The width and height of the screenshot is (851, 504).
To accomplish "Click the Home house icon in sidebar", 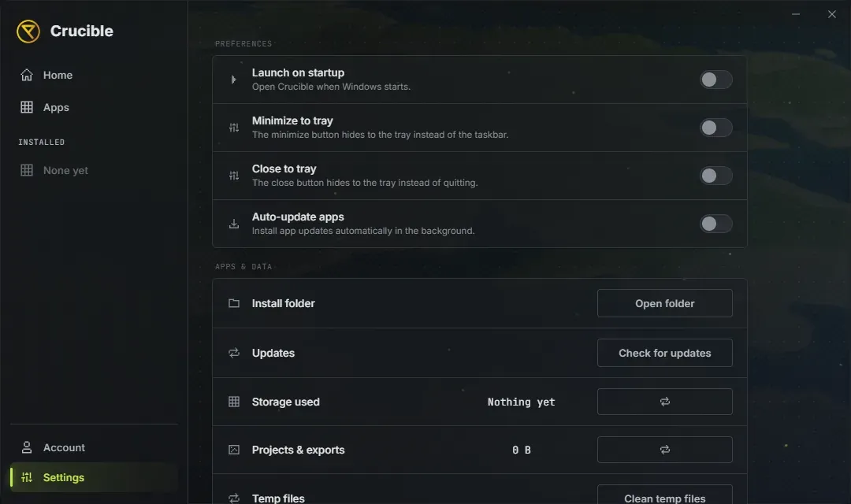I will tap(27, 75).
